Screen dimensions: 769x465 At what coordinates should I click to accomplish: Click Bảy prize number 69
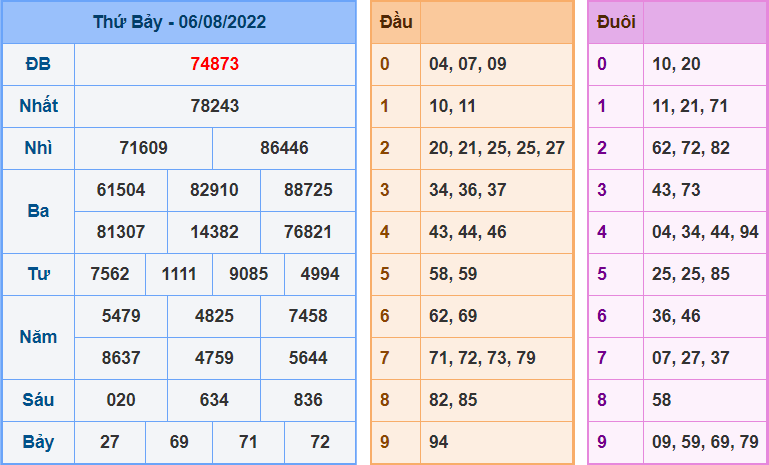coord(179,442)
